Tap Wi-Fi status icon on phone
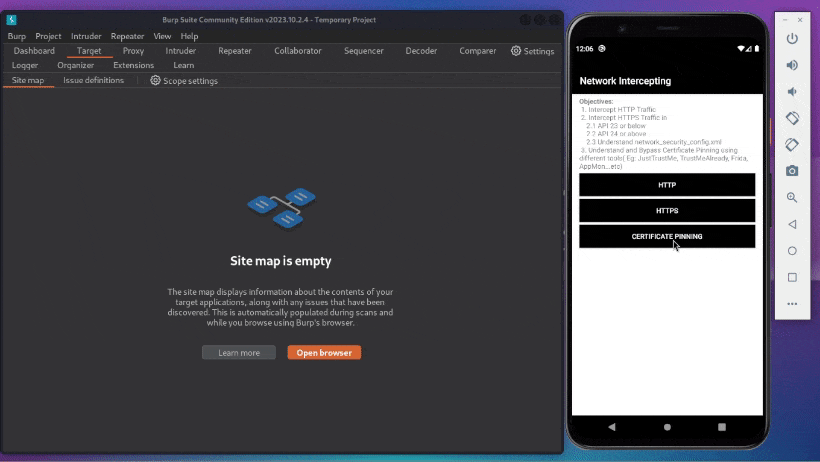820x462 pixels. click(x=741, y=49)
